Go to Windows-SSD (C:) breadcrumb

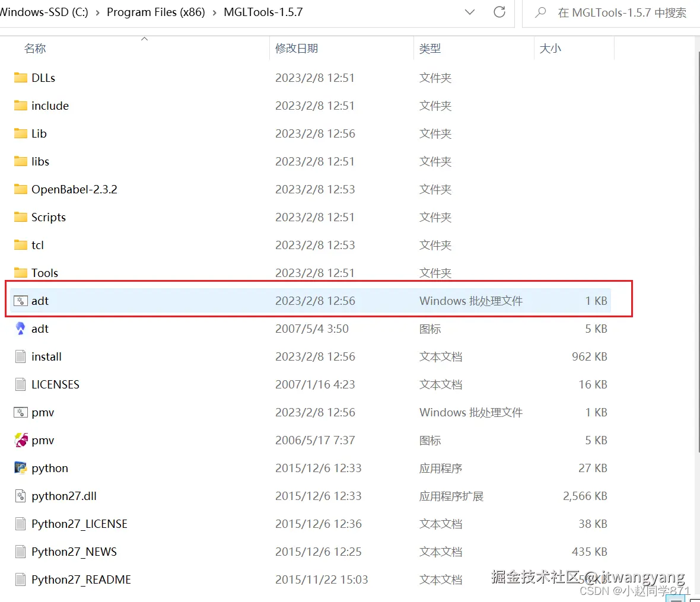pos(44,12)
